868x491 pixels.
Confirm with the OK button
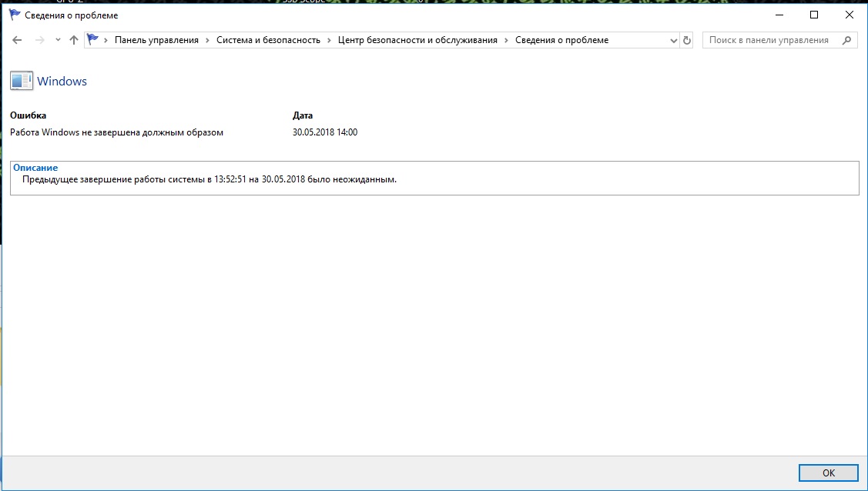[x=829, y=473]
